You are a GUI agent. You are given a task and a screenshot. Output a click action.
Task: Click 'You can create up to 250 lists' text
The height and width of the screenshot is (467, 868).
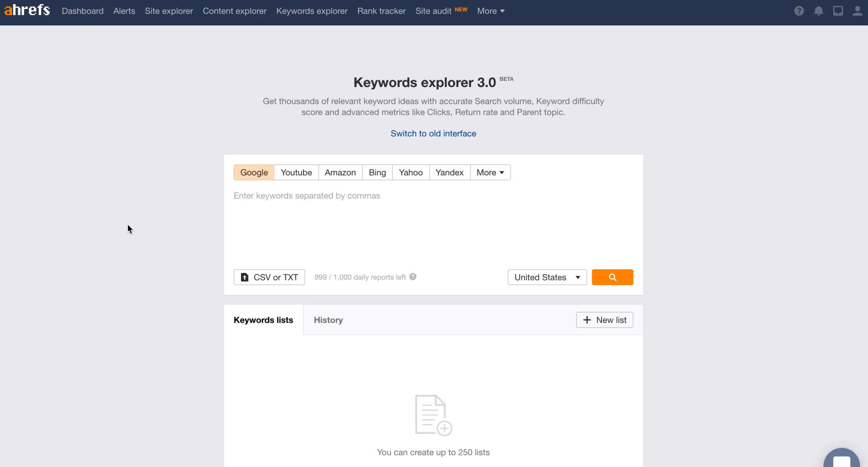434,452
